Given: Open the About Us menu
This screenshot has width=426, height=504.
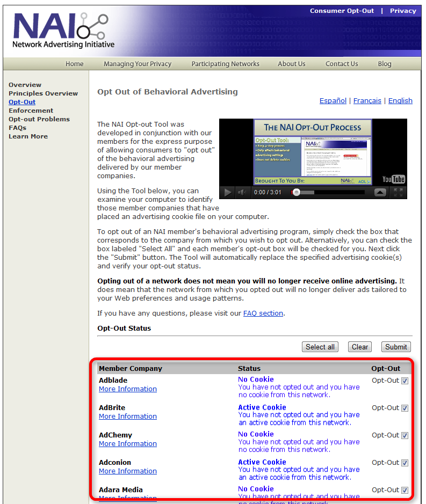Looking at the screenshot, I should click(x=292, y=64).
